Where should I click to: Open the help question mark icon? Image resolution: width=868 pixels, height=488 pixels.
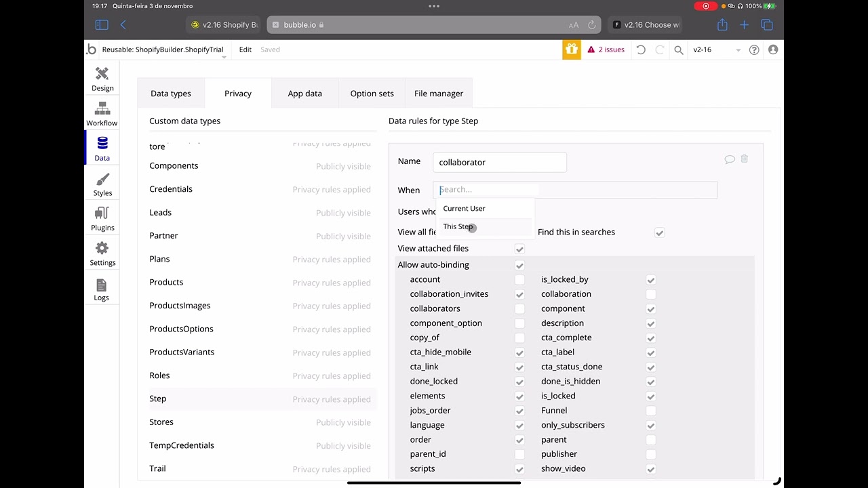(x=754, y=49)
